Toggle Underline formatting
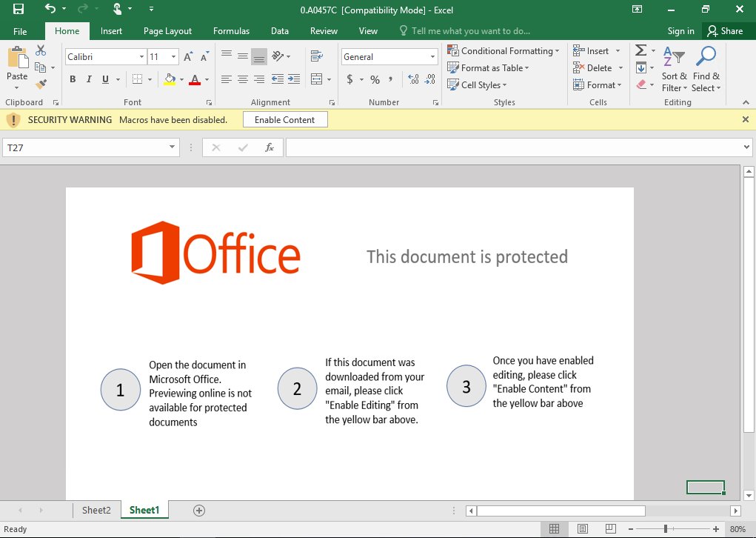756x538 pixels. coord(105,79)
